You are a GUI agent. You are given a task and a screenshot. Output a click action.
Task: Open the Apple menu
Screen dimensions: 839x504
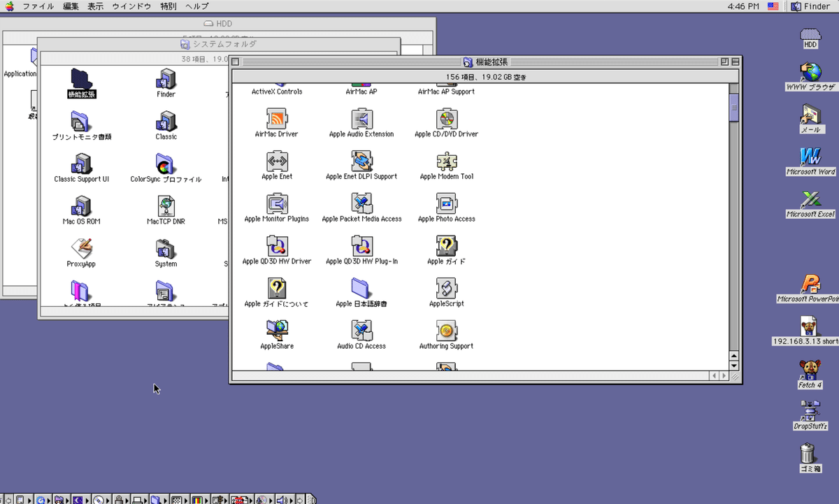10,6
